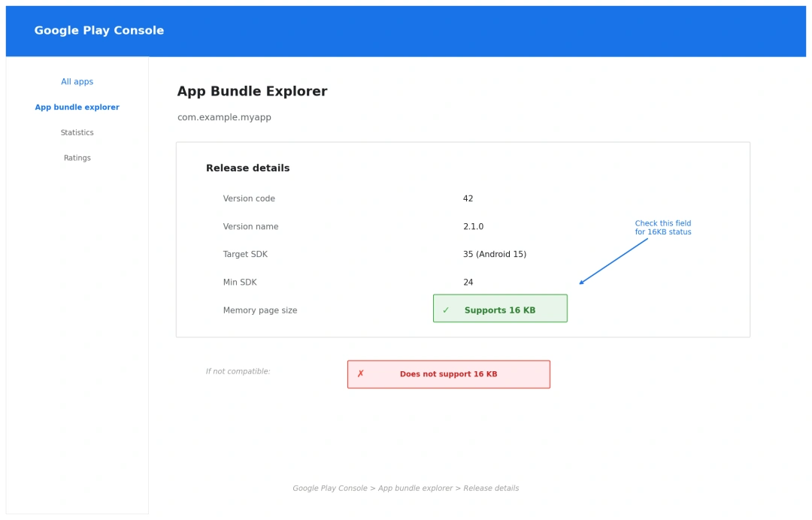
Task: Click the red X icon in the incompatible badge
Action: pos(362,373)
